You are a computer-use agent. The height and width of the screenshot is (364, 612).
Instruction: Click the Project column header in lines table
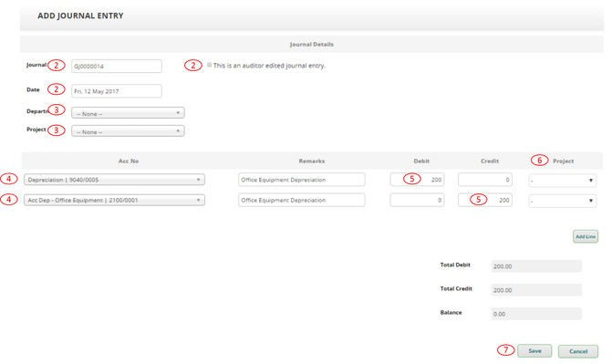coord(564,161)
